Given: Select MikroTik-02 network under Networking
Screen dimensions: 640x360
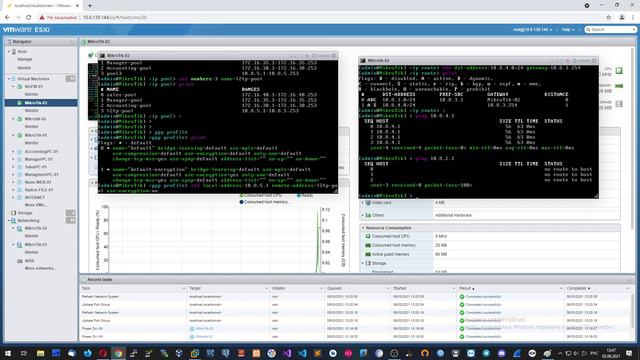Looking at the screenshot, I should [x=36, y=229].
